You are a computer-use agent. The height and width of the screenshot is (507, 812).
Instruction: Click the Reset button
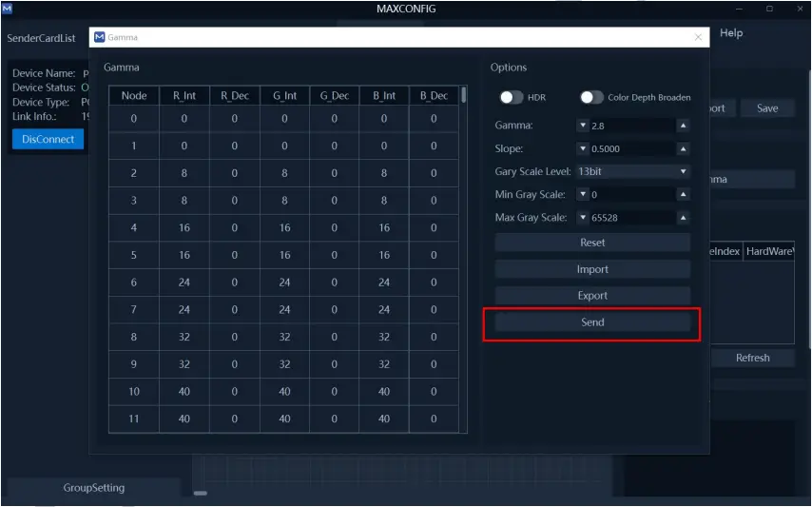click(592, 243)
